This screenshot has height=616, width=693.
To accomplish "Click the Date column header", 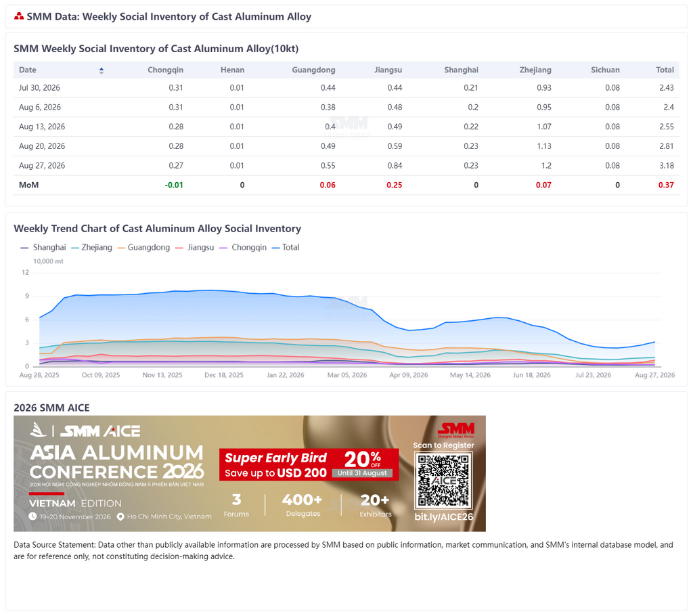I will click(27, 70).
